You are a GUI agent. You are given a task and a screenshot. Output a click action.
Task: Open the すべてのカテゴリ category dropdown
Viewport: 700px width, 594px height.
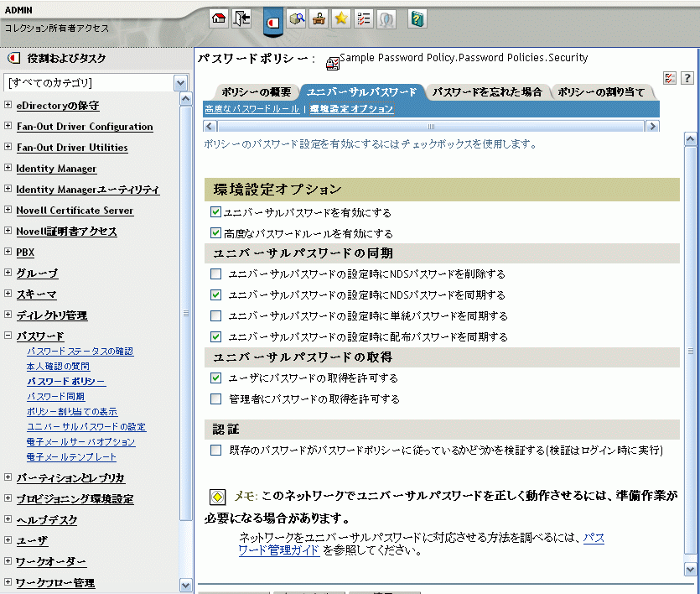[x=180, y=83]
